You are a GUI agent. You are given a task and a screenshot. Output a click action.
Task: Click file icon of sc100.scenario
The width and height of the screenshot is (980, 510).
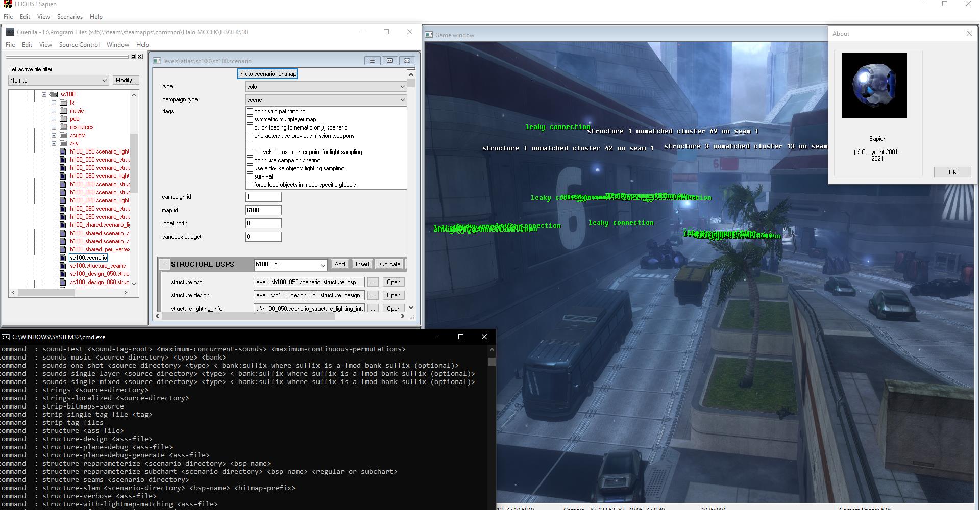pos(63,258)
